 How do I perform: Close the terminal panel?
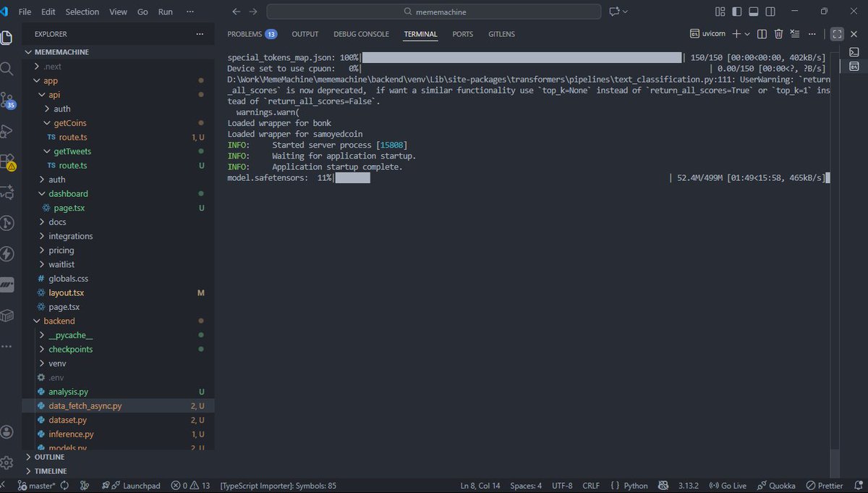[x=854, y=33]
